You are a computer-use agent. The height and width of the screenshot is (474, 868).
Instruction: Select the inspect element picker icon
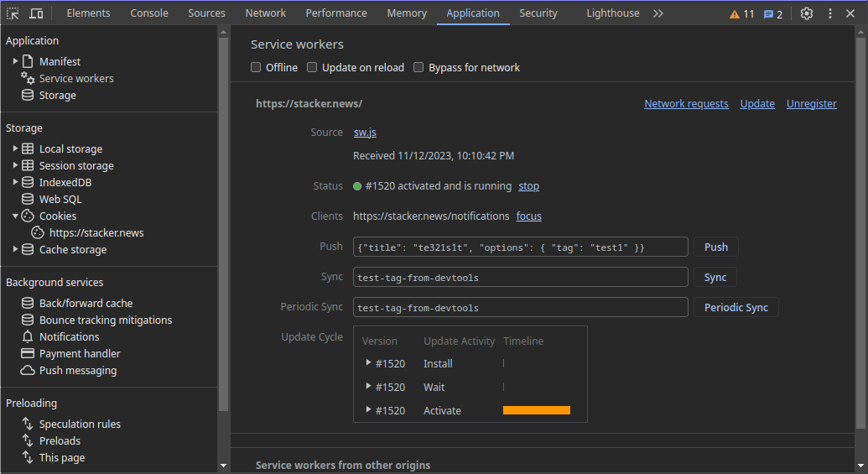(x=13, y=13)
